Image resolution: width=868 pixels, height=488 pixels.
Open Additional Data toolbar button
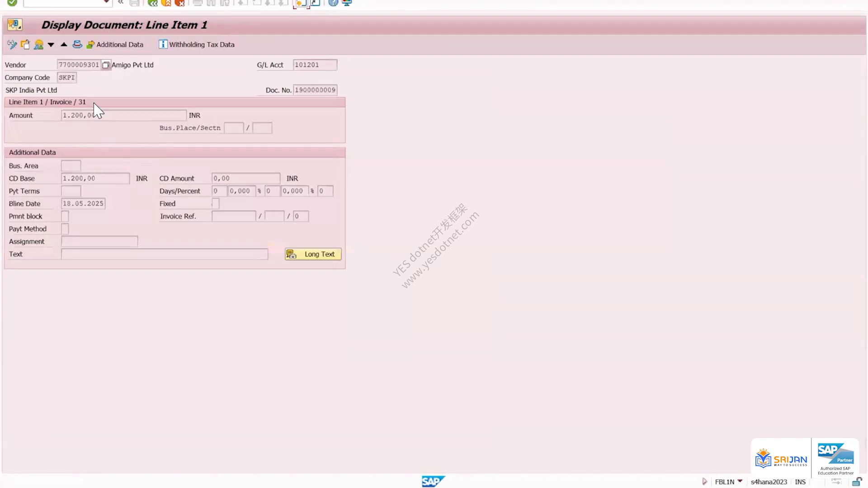pyautogui.click(x=115, y=45)
